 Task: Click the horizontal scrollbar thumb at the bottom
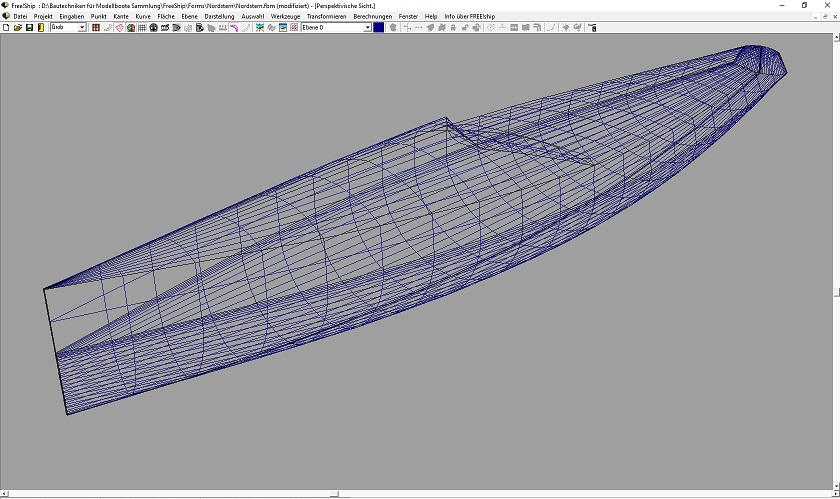coord(334,493)
